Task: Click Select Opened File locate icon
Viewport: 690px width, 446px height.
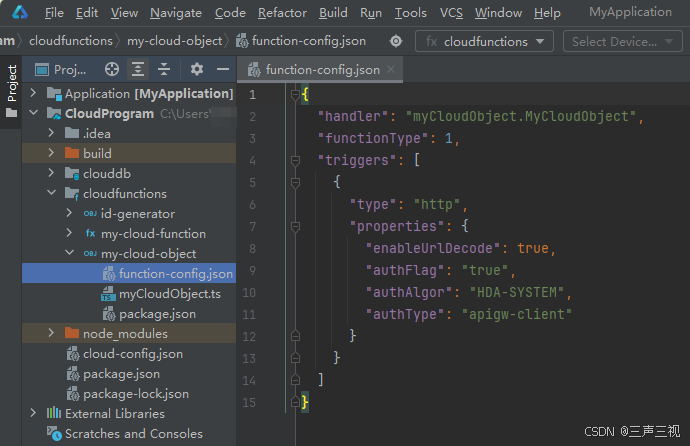Action: [112, 69]
